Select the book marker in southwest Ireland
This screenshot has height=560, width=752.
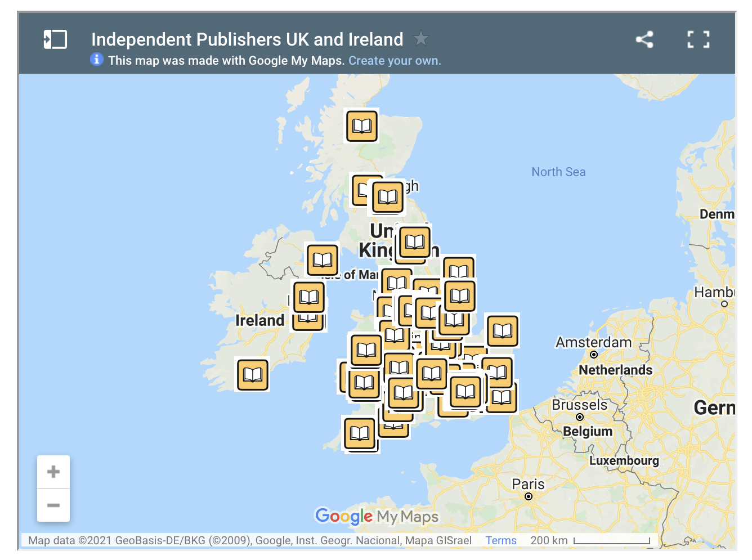253,374
